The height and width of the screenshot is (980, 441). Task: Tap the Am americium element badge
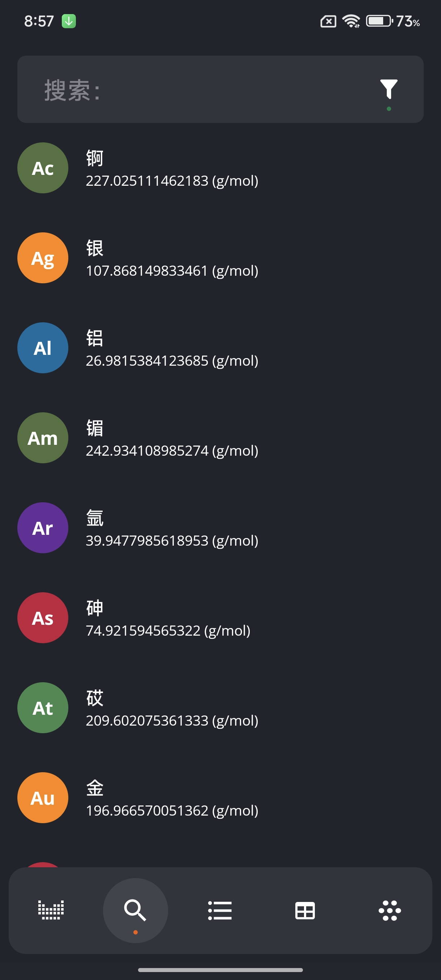[x=43, y=438]
